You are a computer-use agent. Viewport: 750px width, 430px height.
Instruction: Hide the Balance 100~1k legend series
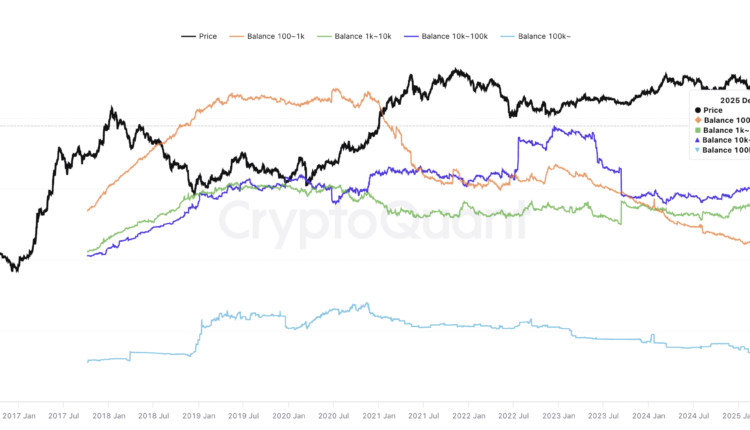click(272, 36)
